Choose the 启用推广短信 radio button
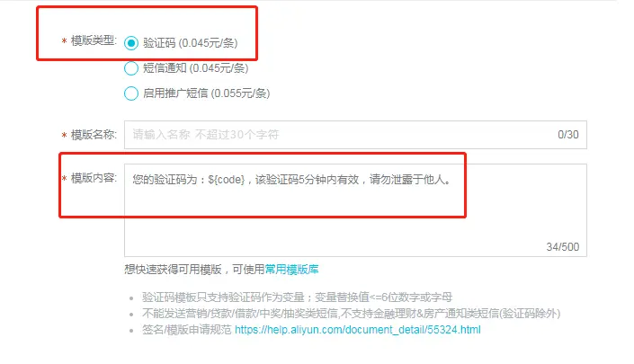634x364 pixels. [x=131, y=93]
